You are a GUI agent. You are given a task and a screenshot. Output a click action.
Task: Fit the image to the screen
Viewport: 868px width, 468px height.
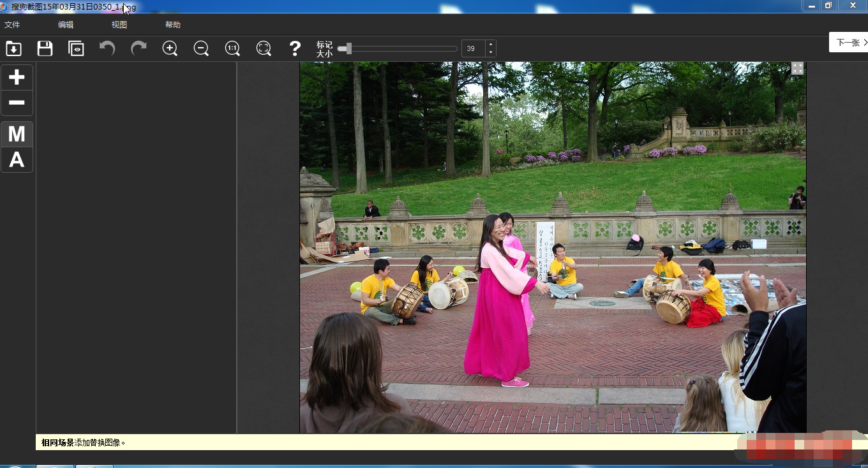click(264, 48)
